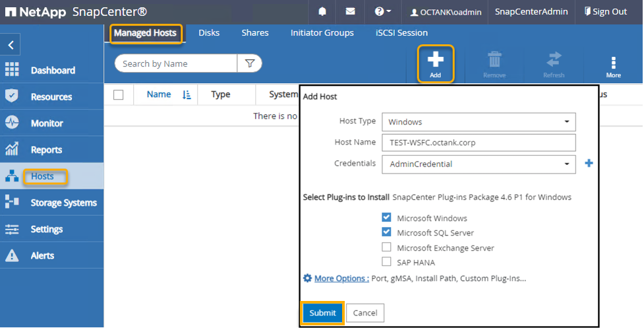Switch to the iSCSI Session tab
The height and width of the screenshot is (328, 644).
[x=401, y=33]
